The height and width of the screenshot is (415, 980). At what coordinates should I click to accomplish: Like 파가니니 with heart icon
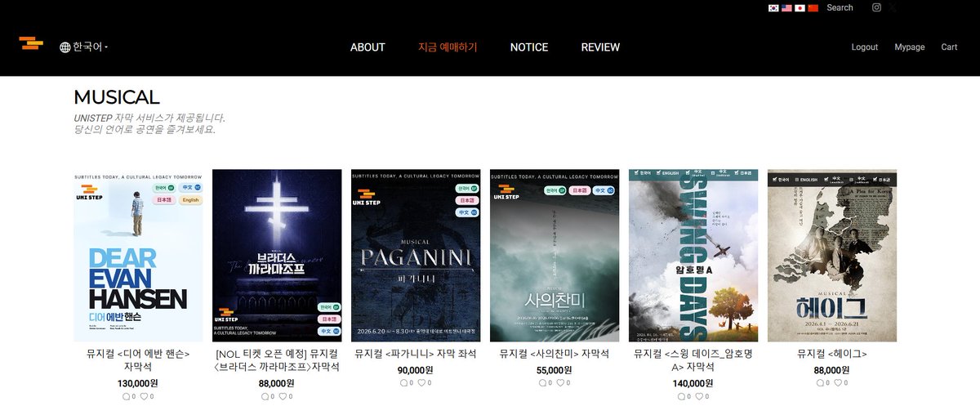click(x=421, y=382)
